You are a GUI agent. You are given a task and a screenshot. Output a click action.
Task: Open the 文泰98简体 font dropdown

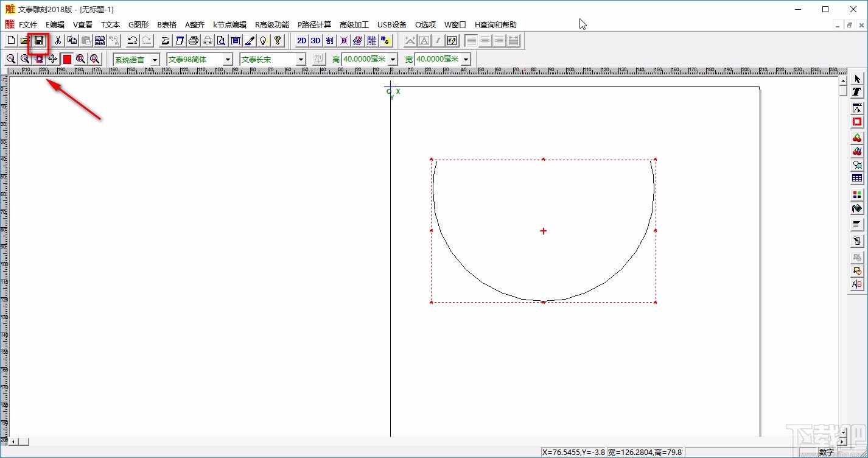[228, 60]
